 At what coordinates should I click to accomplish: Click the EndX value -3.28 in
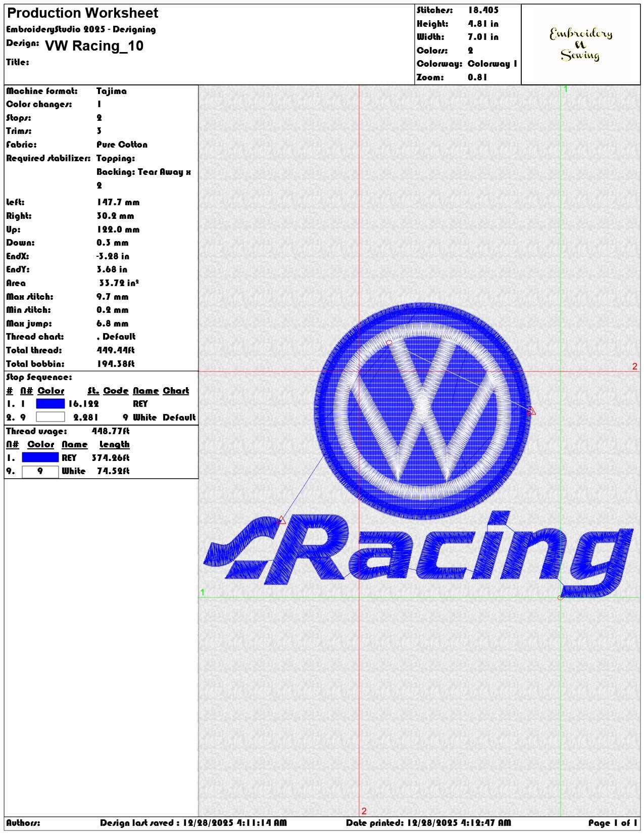pyautogui.click(x=113, y=256)
